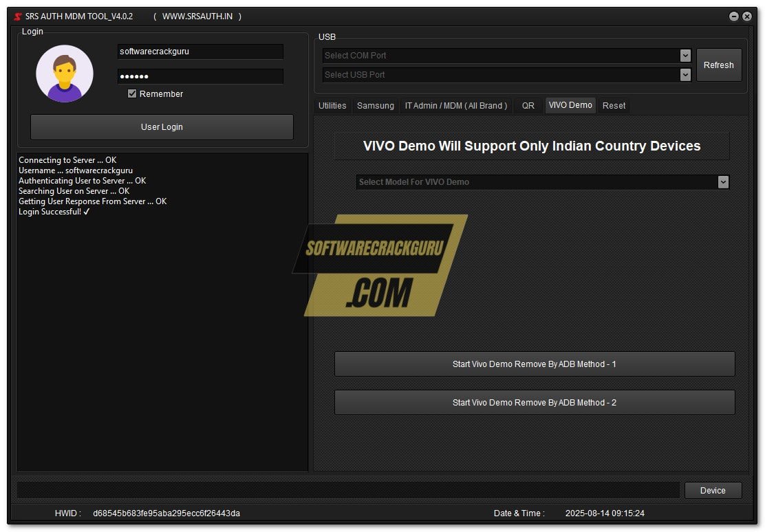
Task: Open the Samsung tab
Action: pos(375,106)
